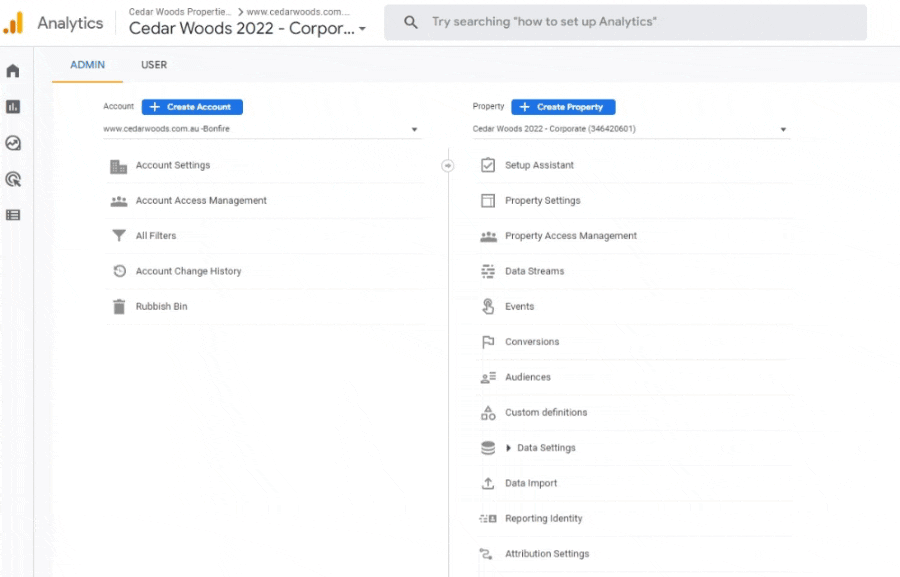Click the Conversions flag icon
Viewport: 900px width, 577px height.
coord(488,342)
